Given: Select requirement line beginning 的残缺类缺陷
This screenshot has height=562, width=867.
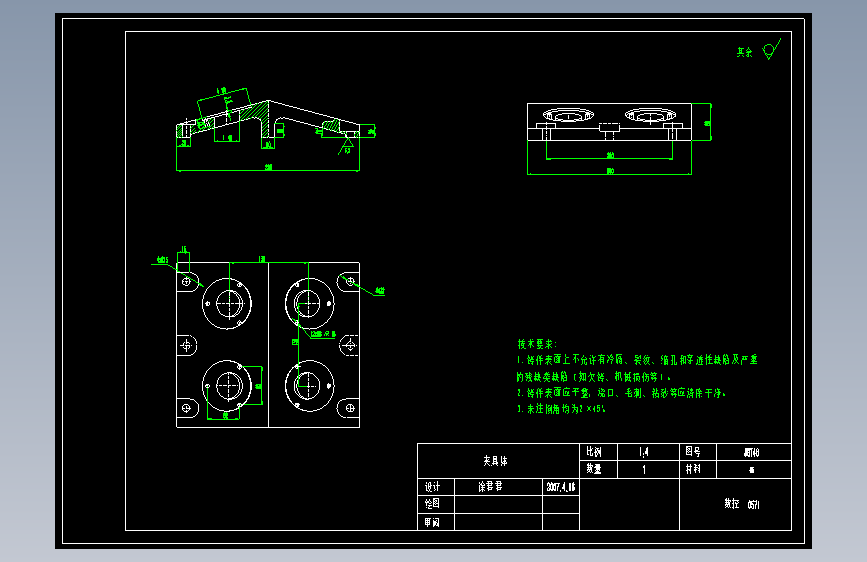Looking at the screenshot, I should [x=593, y=377].
